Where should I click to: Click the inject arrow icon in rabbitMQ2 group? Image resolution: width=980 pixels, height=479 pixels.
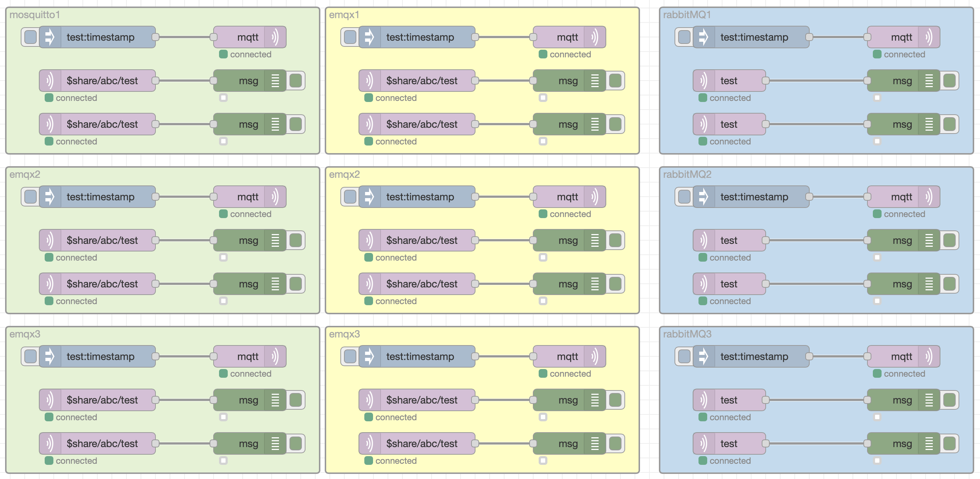click(x=704, y=197)
